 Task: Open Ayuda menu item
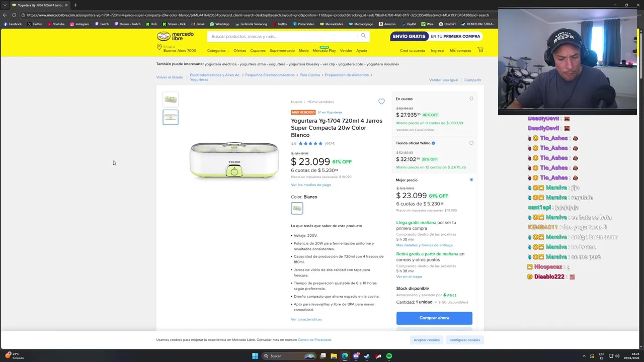pyautogui.click(x=361, y=50)
